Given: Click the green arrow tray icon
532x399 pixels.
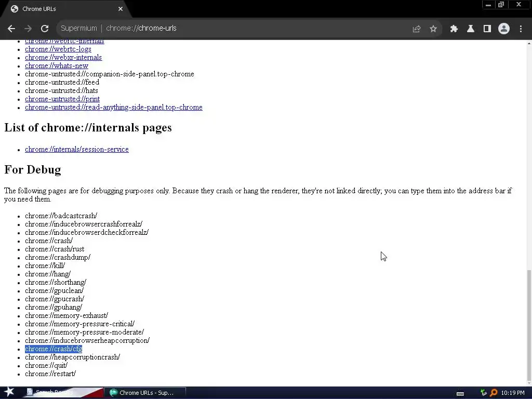Looking at the screenshot, I should [x=484, y=393].
